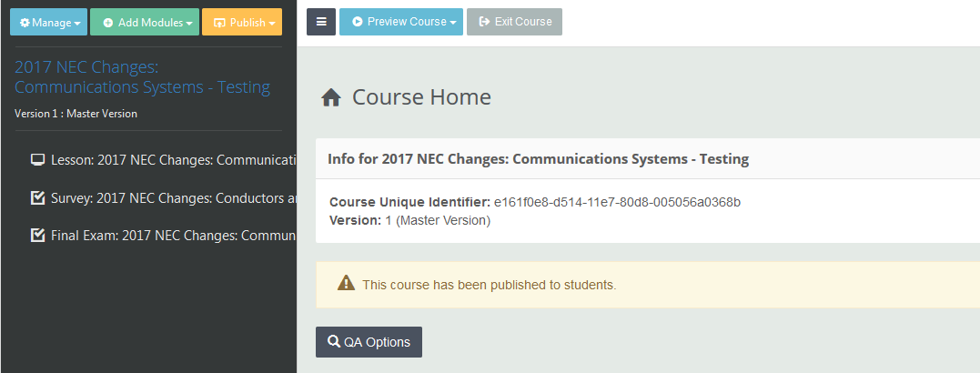The width and height of the screenshot is (980, 373).
Task: Click the 2017 NEC Changes course title link
Action: [143, 76]
